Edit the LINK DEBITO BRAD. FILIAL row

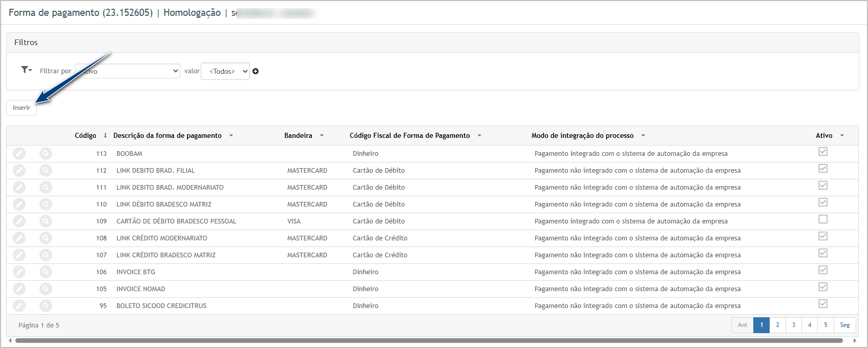pos(19,170)
